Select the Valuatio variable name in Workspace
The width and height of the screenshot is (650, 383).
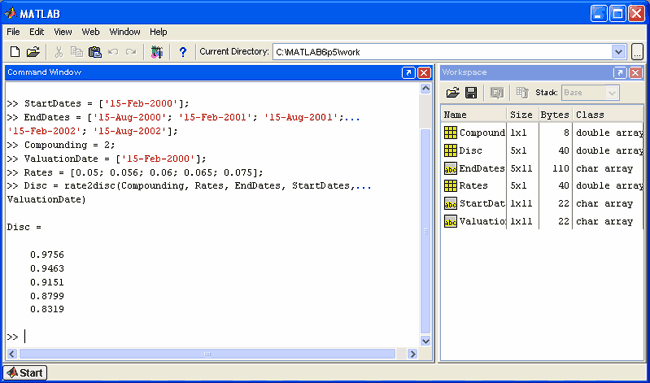tap(482, 221)
